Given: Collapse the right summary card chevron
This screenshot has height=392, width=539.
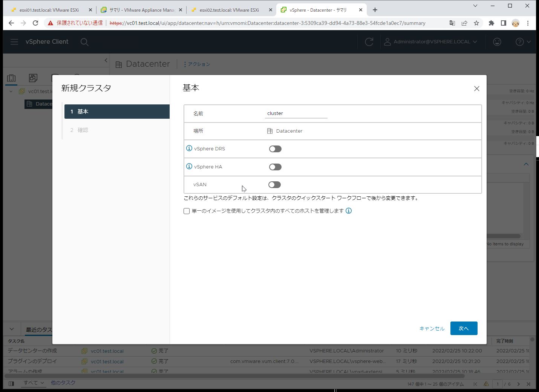Looking at the screenshot, I should 526,164.
